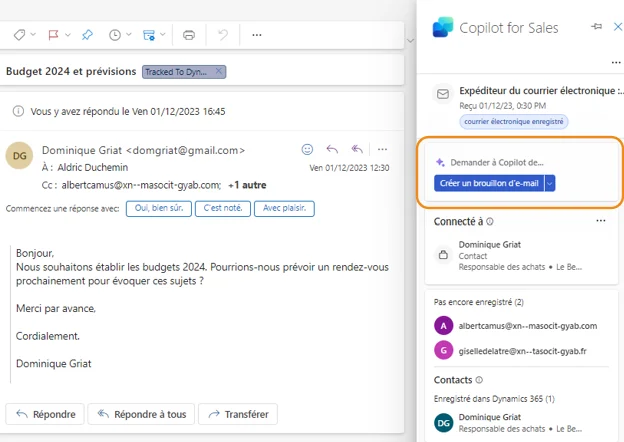Choose suggested reply 'Oui, bien sûr.'
This screenshot has width=624, height=442.
[x=159, y=208]
